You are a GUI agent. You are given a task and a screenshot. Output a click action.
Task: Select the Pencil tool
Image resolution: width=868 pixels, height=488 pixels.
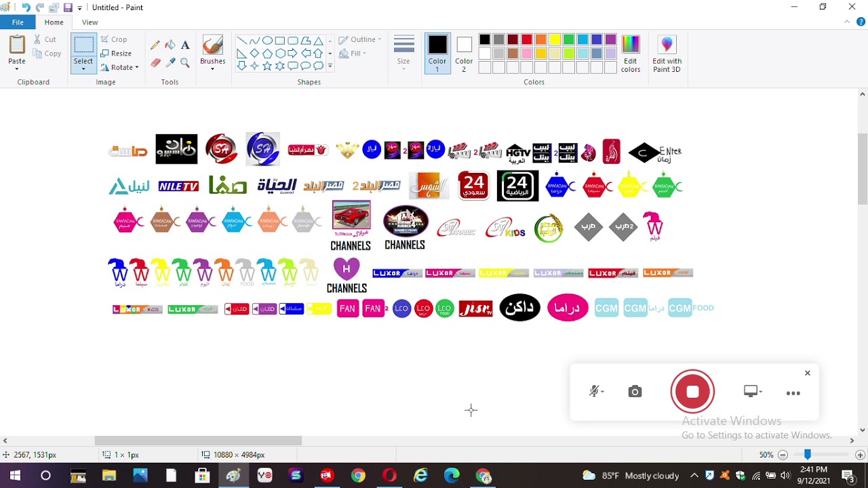(155, 45)
